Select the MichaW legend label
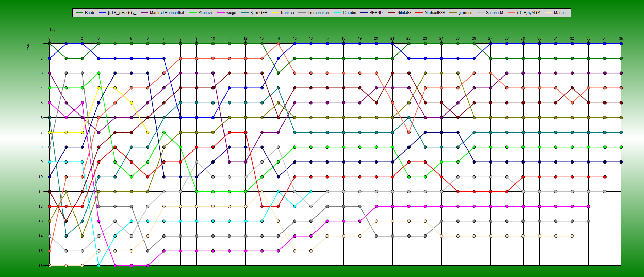The image size is (644, 277). coord(205,13)
